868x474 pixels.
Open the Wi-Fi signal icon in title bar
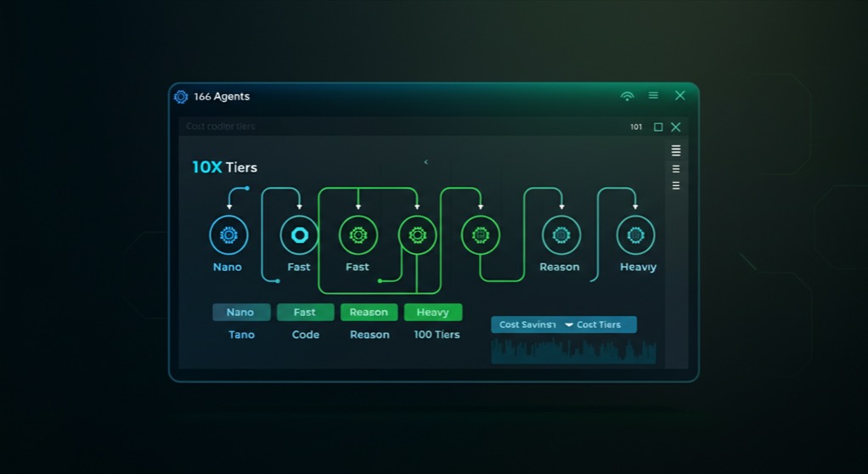[x=627, y=96]
